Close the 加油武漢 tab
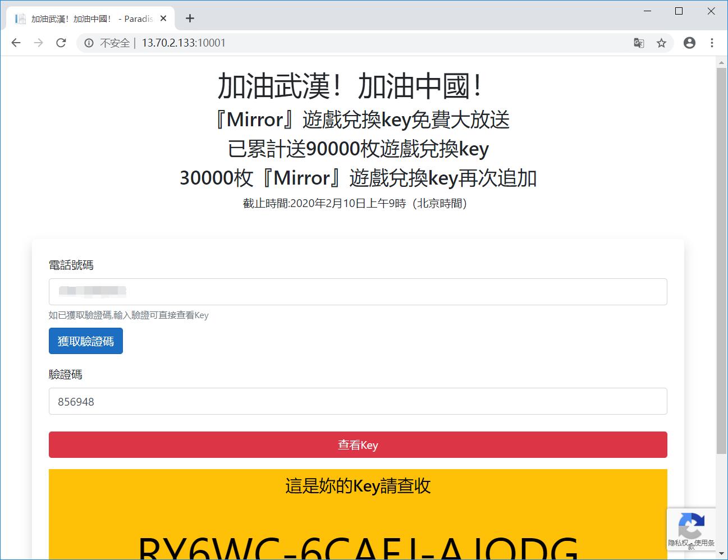 pyautogui.click(x=163, y=18)
